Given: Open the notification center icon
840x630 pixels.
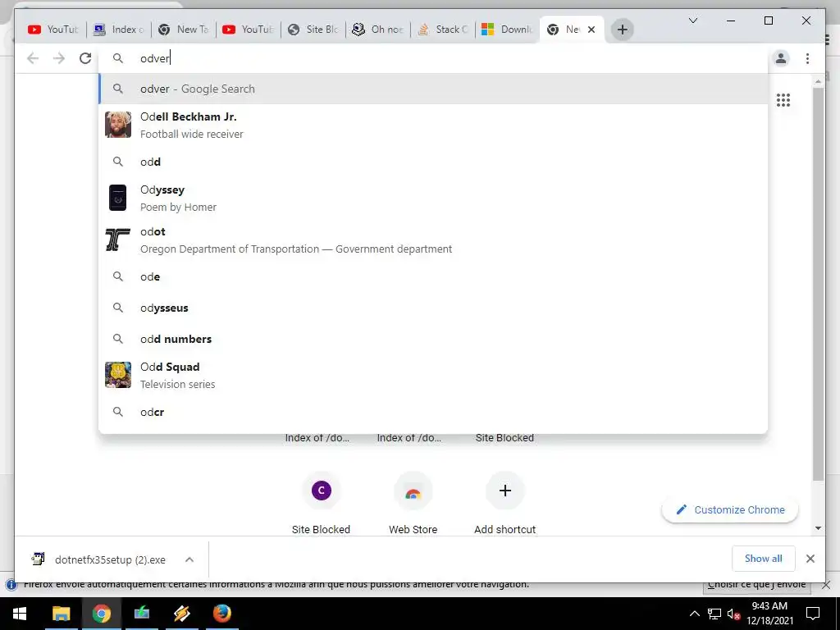Looking at the screenshot, I should click(x=813, y=614).
